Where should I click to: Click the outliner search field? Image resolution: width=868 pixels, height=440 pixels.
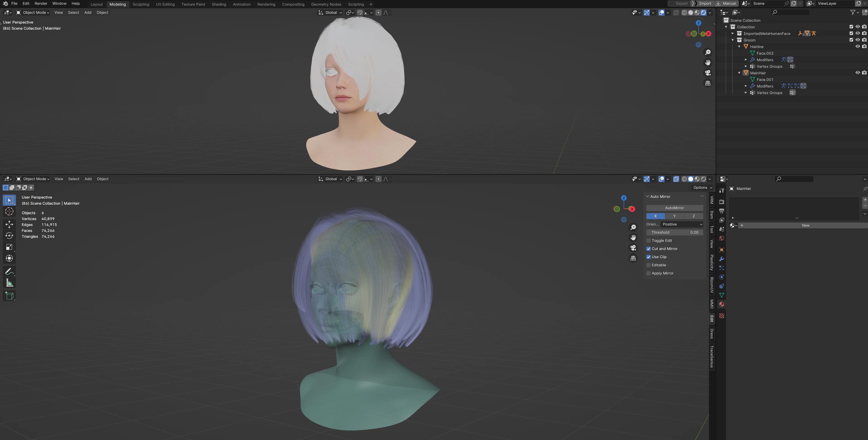click(790, 12)
